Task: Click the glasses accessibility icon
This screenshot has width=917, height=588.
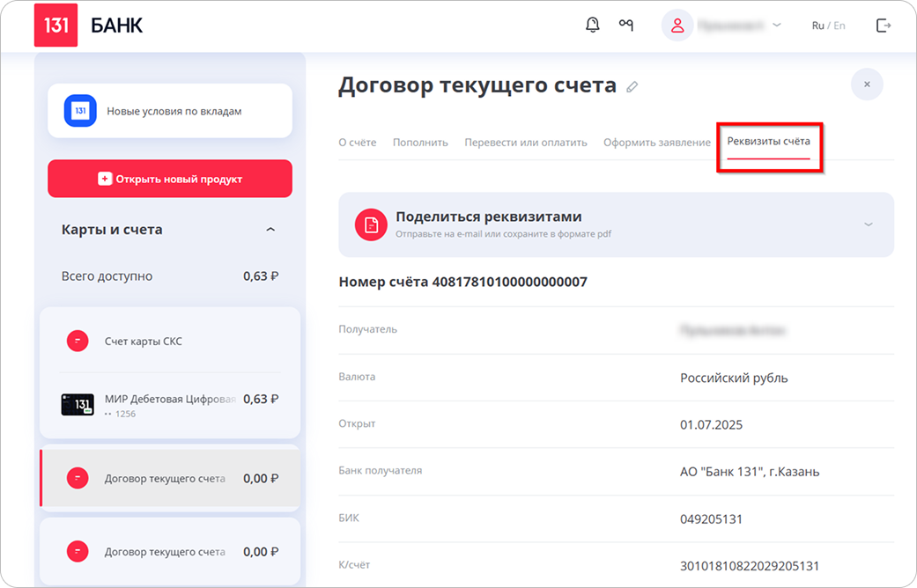Action: [626, 26]
